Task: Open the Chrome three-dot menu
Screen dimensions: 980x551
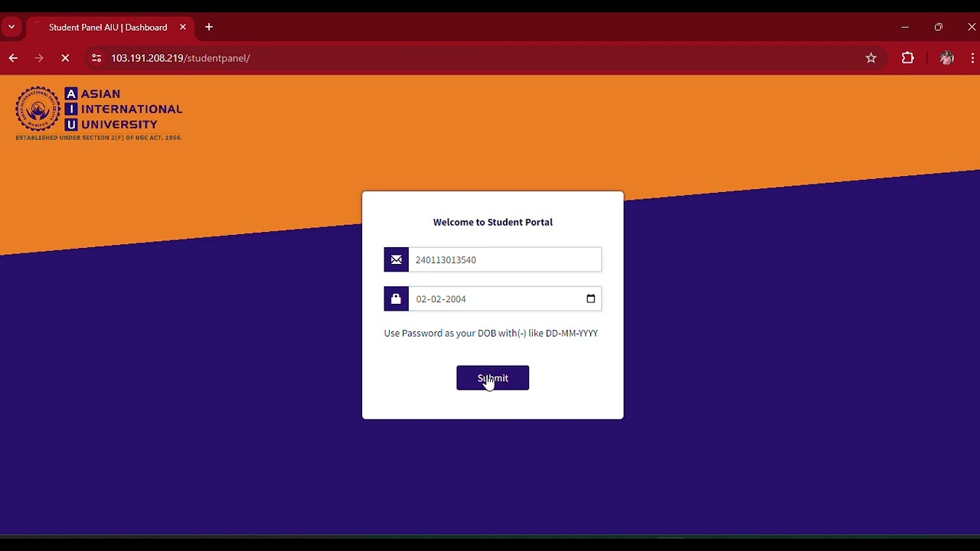Action: 972,58
